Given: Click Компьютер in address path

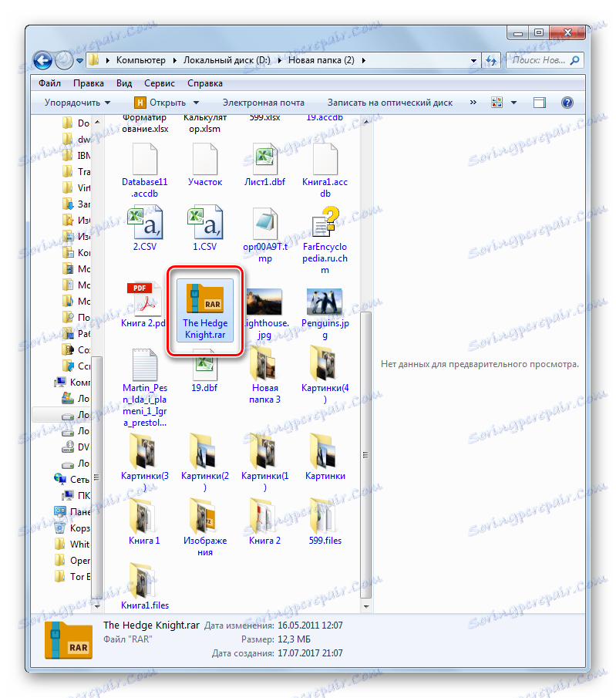Looking at the screenshot, I should pos(140,60).
